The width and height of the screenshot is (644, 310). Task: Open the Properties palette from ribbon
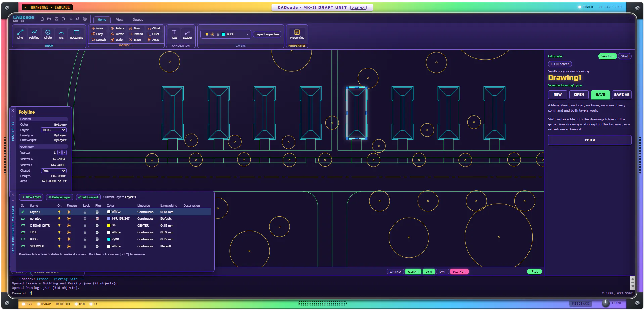pyautogui.click(x=297, y=34)
